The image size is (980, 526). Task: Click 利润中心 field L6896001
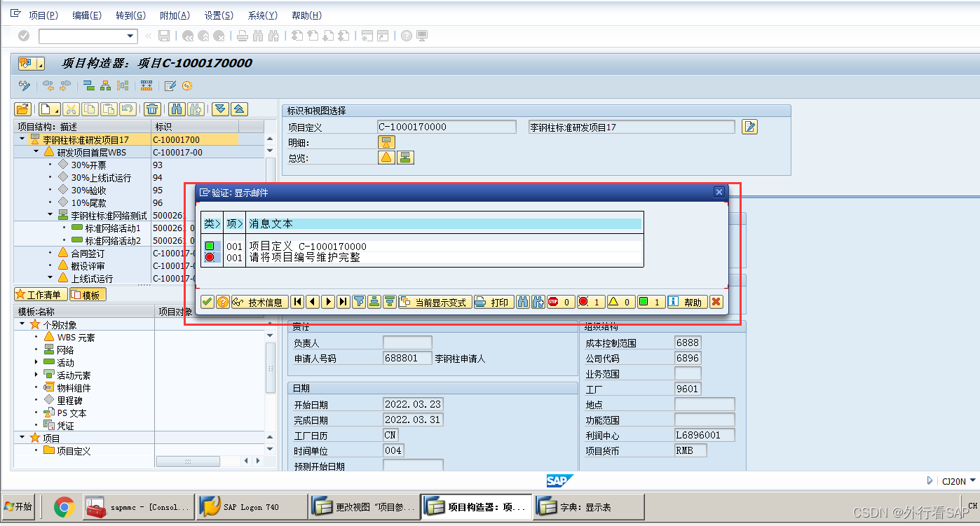[x=705, y=435]
